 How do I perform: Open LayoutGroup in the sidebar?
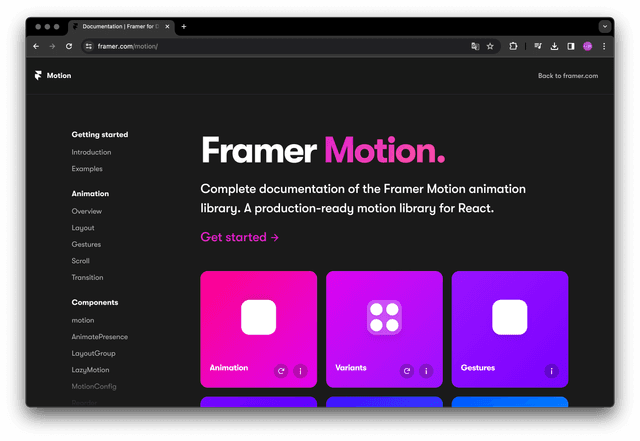[93, 354]
